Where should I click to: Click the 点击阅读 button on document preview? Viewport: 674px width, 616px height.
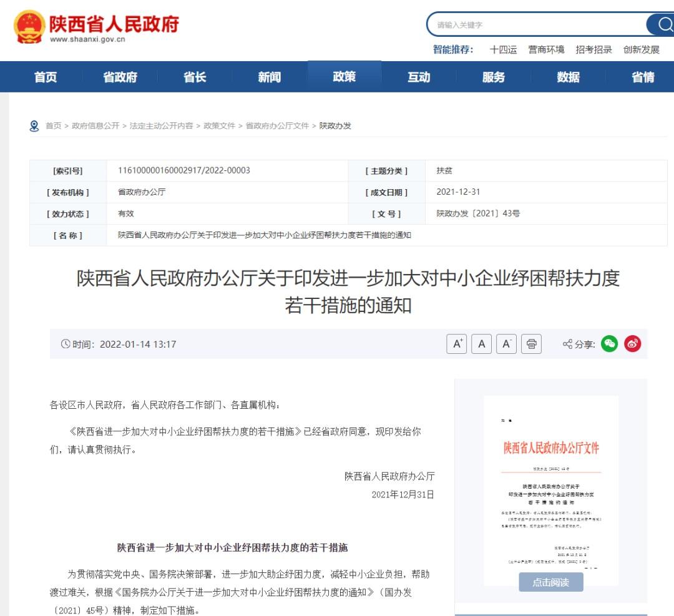[551, 582]
